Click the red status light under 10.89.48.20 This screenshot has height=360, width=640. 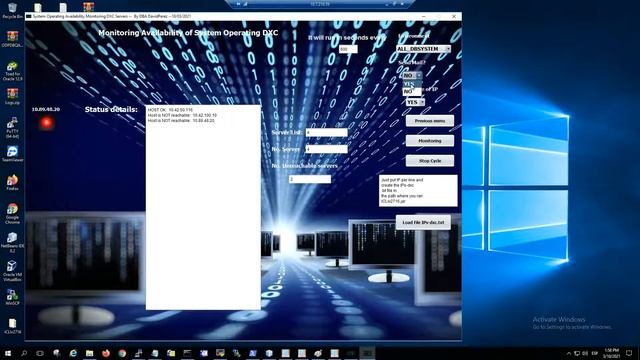point(47,122)
